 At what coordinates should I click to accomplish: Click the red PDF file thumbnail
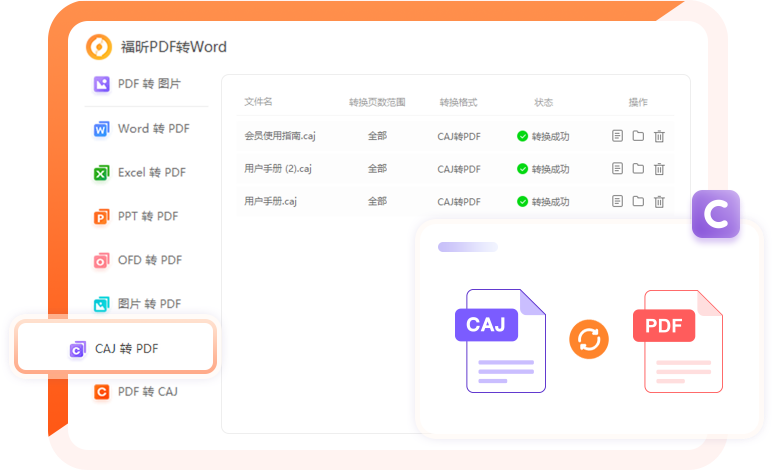[x=680, y=341]
